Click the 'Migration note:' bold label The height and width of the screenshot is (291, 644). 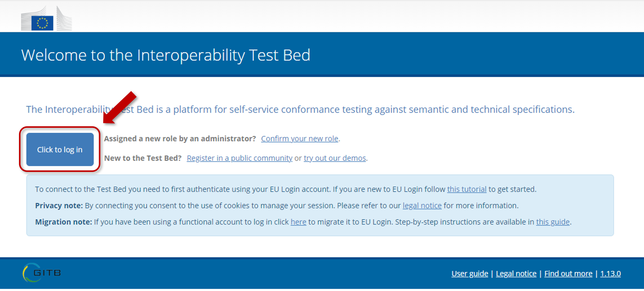click(64, 222)
